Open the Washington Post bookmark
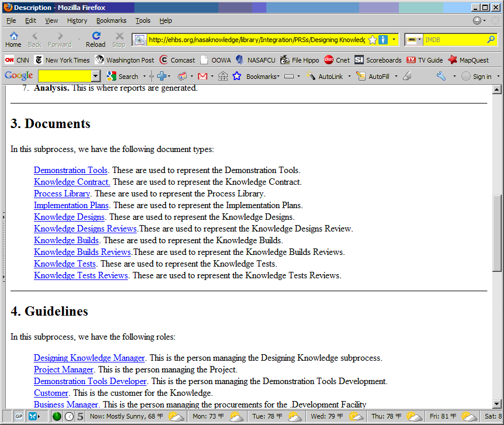Screen dimensions: 504x425 pos(125,60)
